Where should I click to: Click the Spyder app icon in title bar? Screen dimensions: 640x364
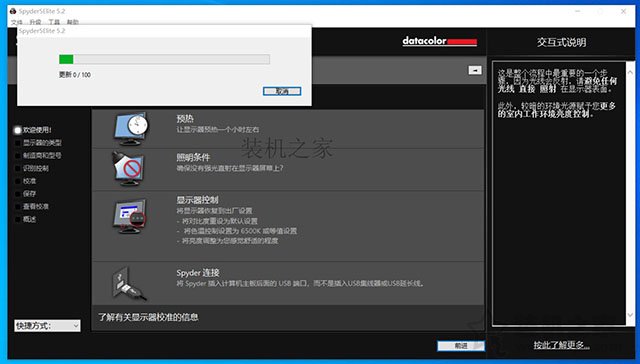pos(13,11)
